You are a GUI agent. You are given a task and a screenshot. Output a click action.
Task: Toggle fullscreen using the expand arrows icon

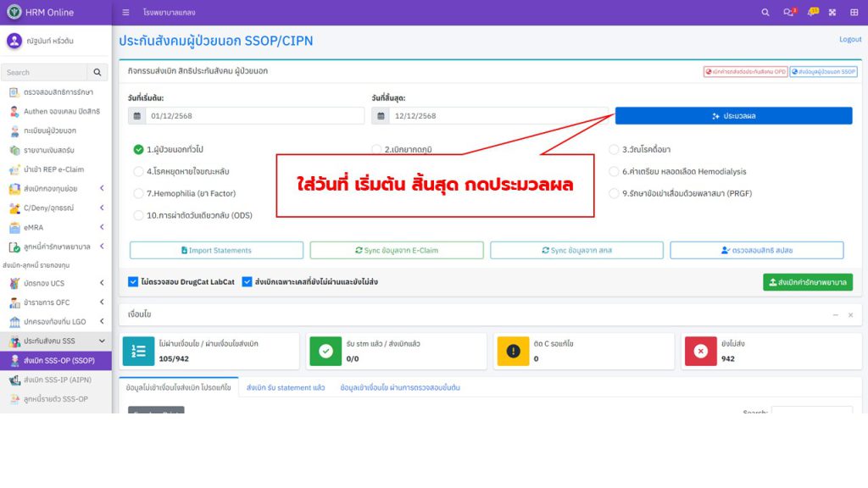tap(832, 13)
